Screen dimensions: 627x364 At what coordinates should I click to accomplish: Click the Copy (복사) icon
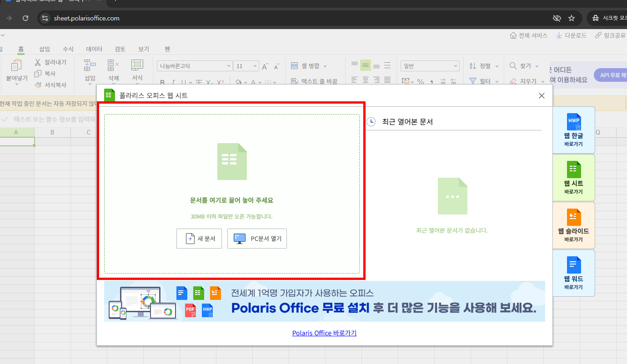[x=39, y=74]
